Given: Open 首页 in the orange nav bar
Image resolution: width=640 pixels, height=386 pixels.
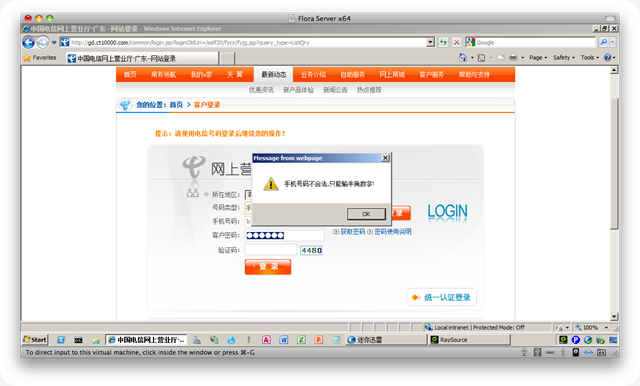Looking at the screenshot, I should coord(130,75).
